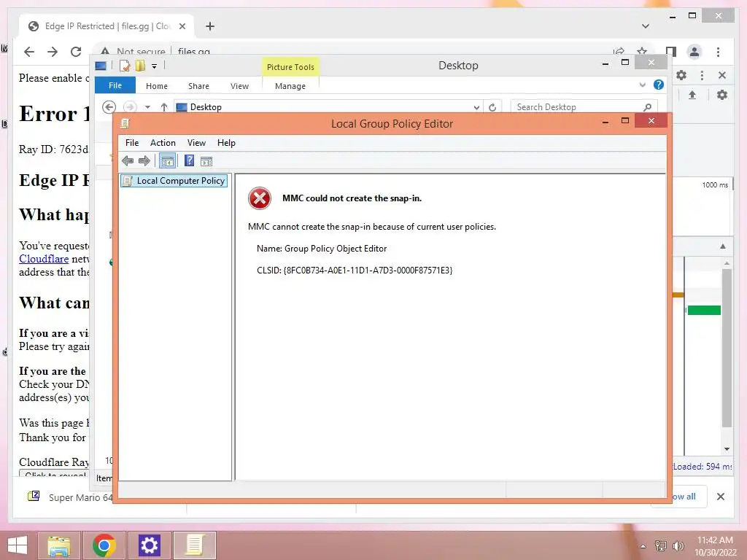Viewport: 747px width, 560px height.
Task: Click File tab in Desktop explorer window
Action: click(115, 85)
